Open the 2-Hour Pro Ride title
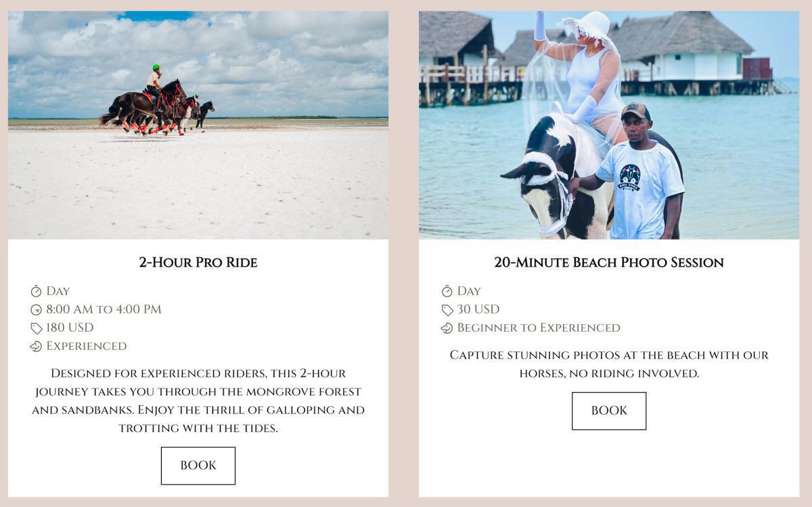The image size is (812, 507). pyautogui.click(x=198, y=262)
